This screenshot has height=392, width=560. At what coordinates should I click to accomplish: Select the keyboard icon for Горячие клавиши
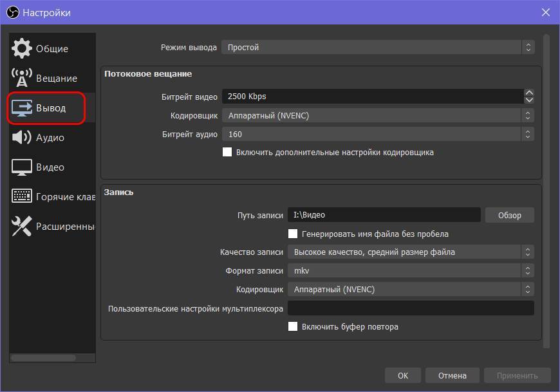tap(22, 196)
